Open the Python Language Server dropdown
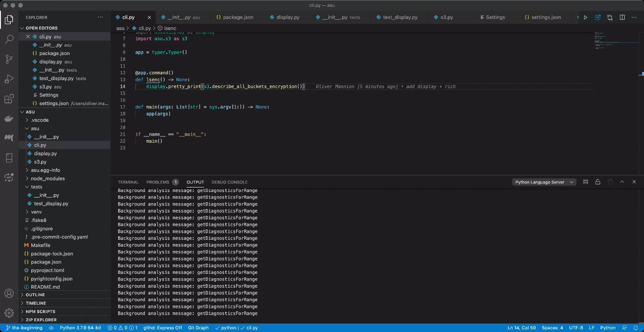The image size is (644, 332). pyautogui.click(x=544, y=182)
